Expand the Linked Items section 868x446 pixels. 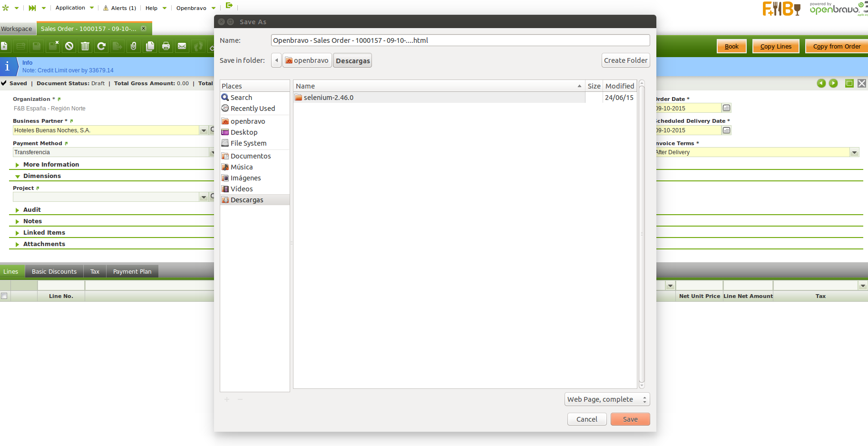(44, 233)
